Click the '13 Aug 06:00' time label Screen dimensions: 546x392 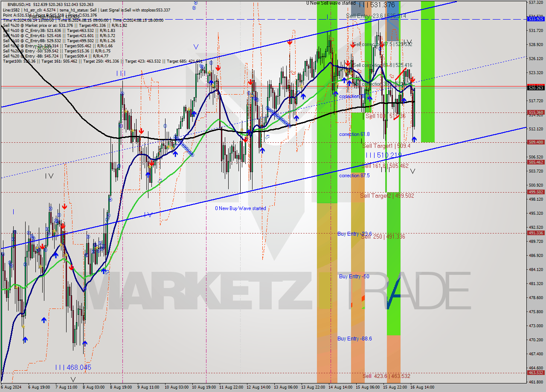click(286, 388)
